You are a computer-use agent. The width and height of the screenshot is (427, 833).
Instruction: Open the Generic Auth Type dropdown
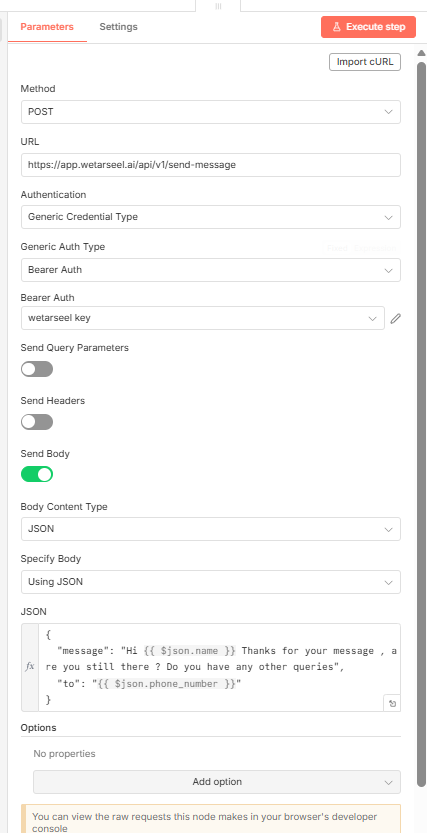(211, 270)
